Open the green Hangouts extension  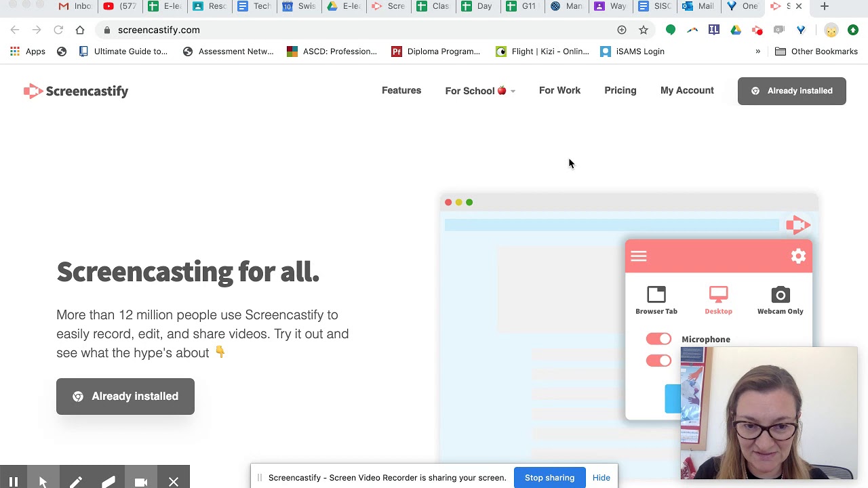671,30
